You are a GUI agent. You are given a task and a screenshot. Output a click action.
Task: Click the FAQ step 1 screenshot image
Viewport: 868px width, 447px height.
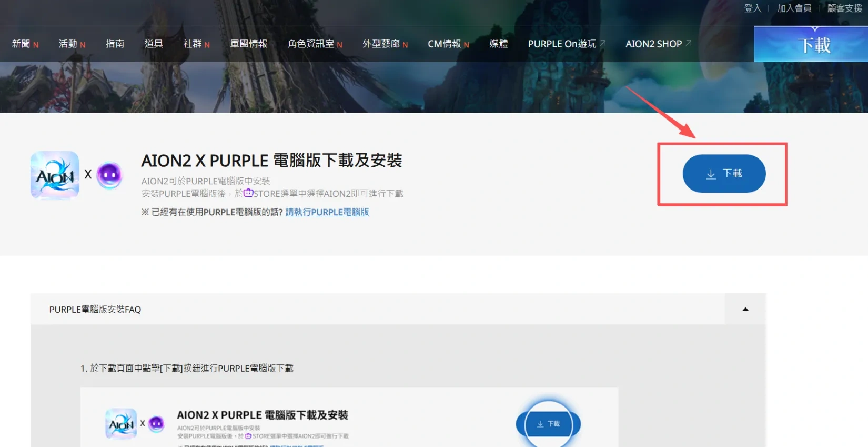click(x=349, y=417)
